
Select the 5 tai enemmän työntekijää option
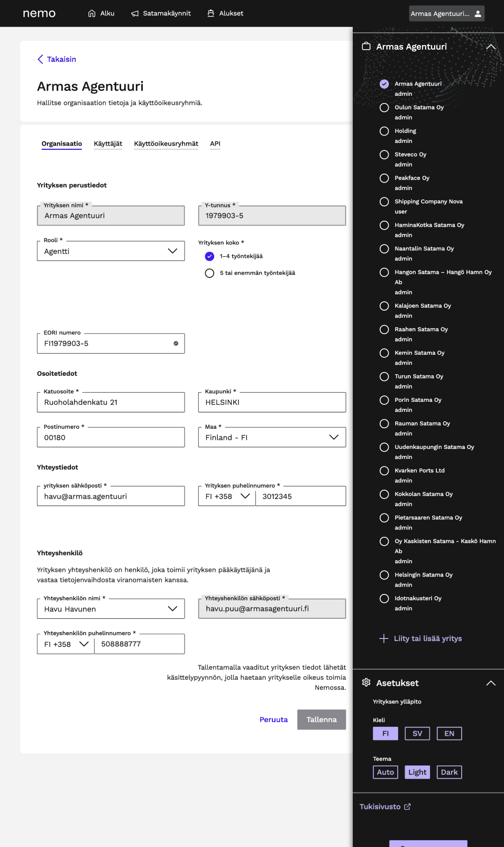[x=209, y=273]
